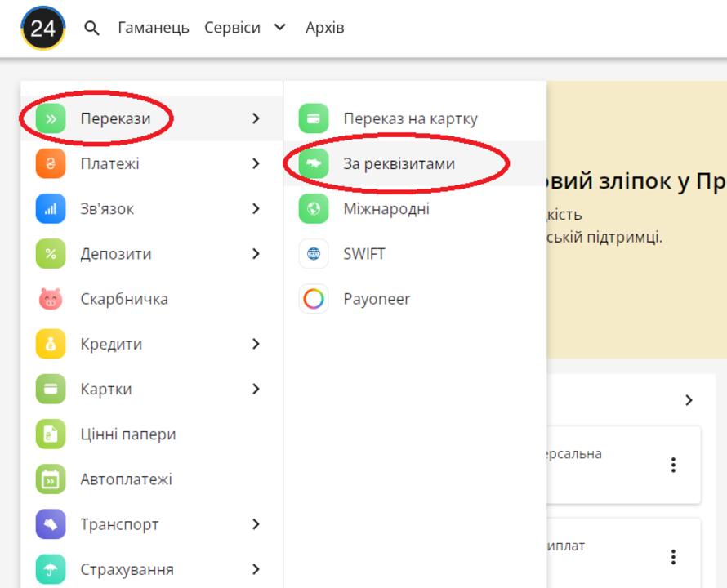Screen dimensions: 727x588
Task: Select Цінні папери menu item
Action: [x=152, y=434]
